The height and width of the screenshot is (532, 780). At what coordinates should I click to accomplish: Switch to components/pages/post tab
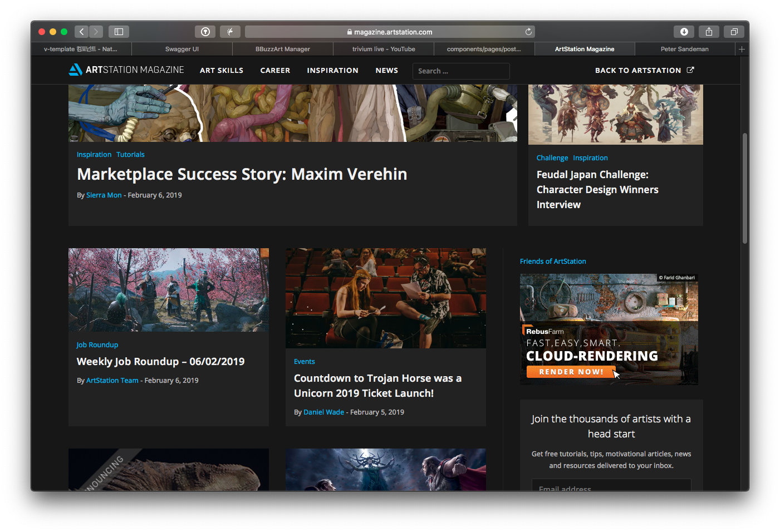click(x=484, y=49)
